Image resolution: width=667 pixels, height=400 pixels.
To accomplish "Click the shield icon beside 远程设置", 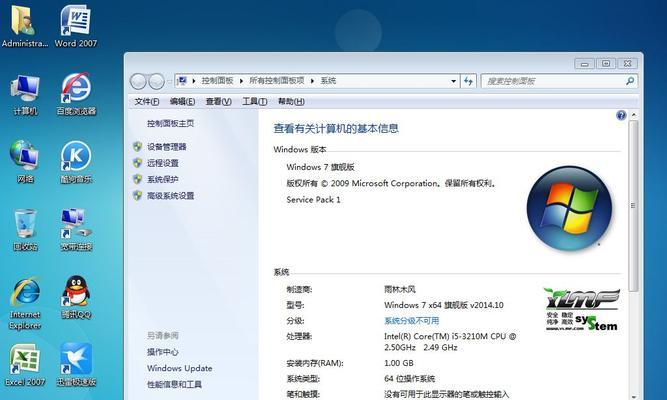I will (137, 163).
